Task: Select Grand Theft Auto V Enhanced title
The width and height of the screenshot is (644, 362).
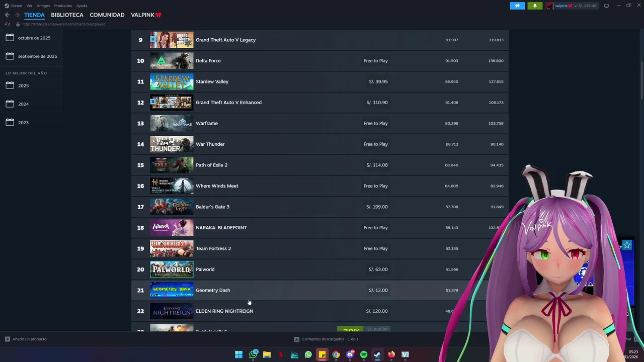Action: point(228,103)
